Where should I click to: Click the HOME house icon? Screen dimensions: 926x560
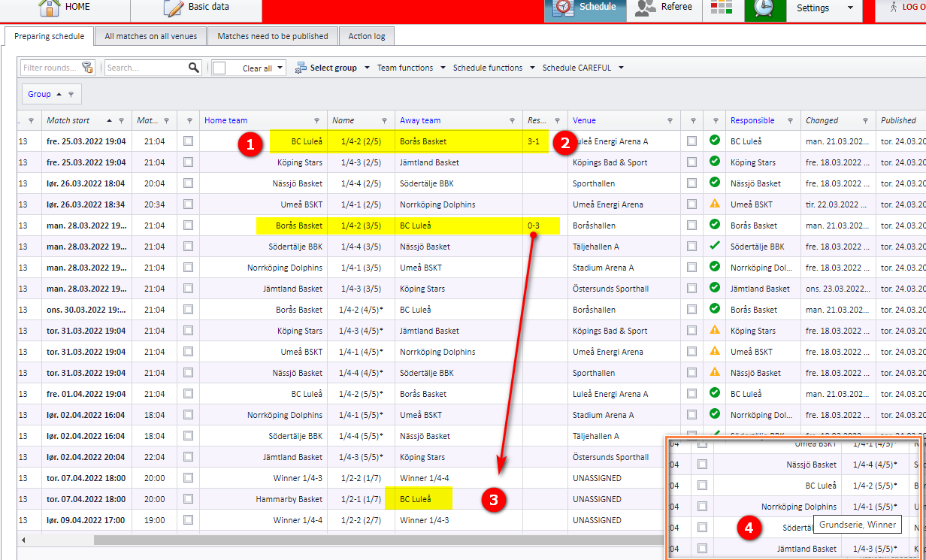49,7
